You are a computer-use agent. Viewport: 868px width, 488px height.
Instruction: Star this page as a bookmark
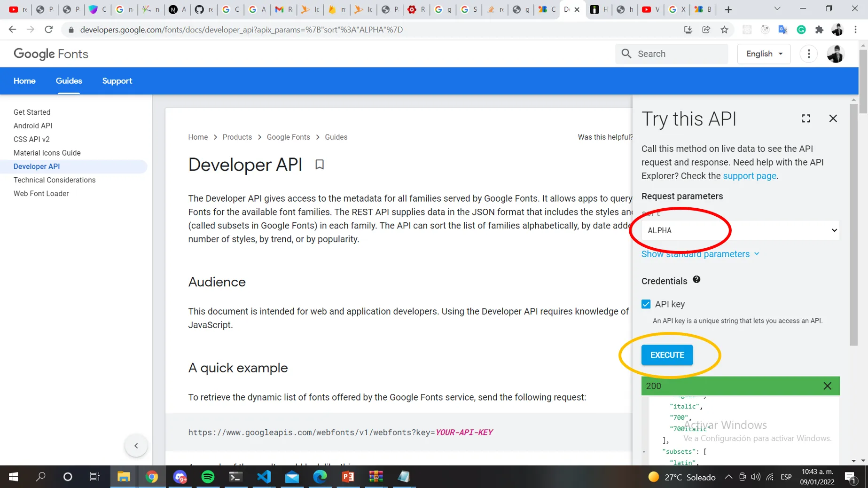tap(724, 30)
